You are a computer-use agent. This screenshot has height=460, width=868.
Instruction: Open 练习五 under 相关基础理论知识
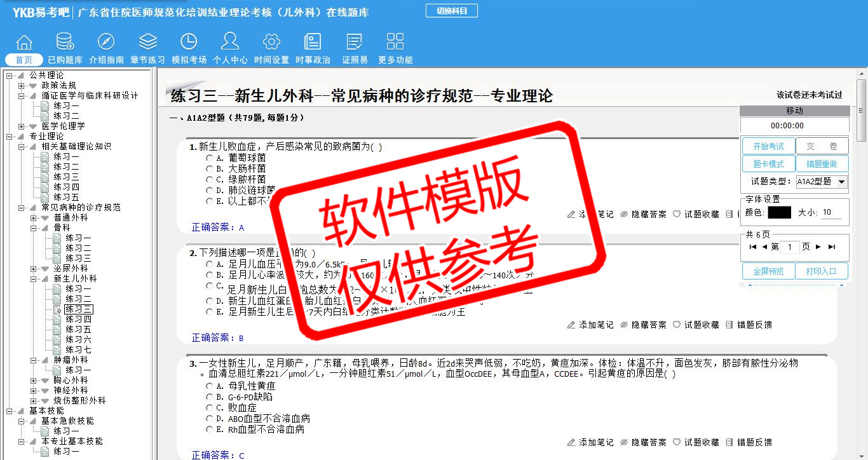[67, 197]
